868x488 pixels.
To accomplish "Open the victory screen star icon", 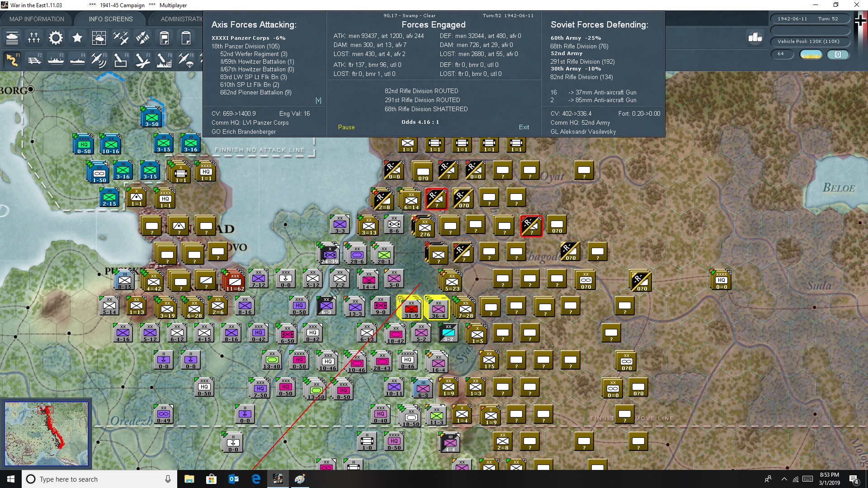I will pyautogui.click(x=77, y=38).
